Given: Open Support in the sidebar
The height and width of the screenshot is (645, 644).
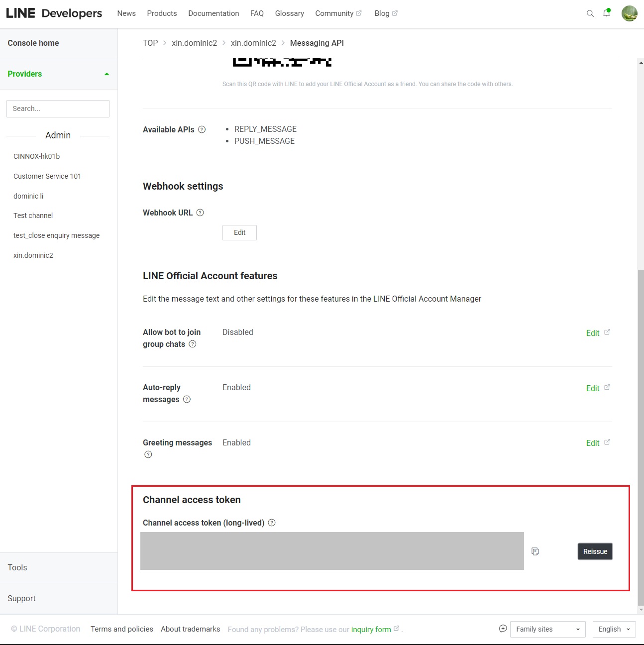Looking at the screenshot, I should coord(59,599).
